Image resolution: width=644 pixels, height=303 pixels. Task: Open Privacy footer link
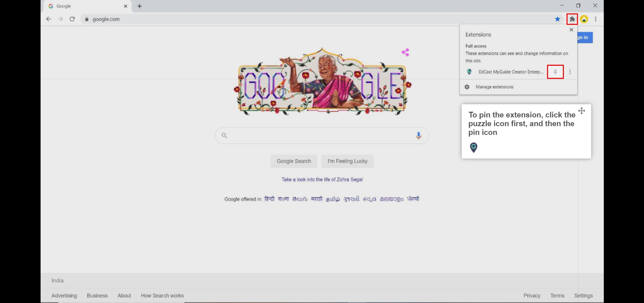click(532, 296)
